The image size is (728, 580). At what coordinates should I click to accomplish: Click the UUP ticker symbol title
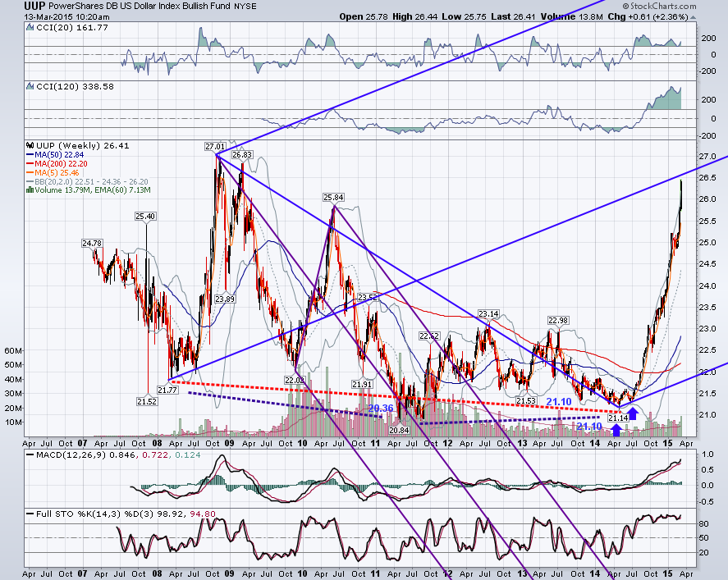34,6
